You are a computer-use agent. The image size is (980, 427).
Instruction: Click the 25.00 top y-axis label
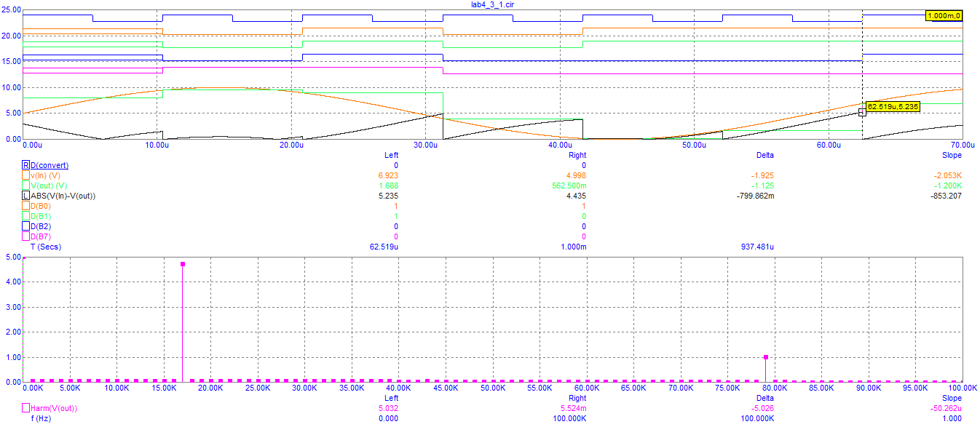[x=9, y=9]
